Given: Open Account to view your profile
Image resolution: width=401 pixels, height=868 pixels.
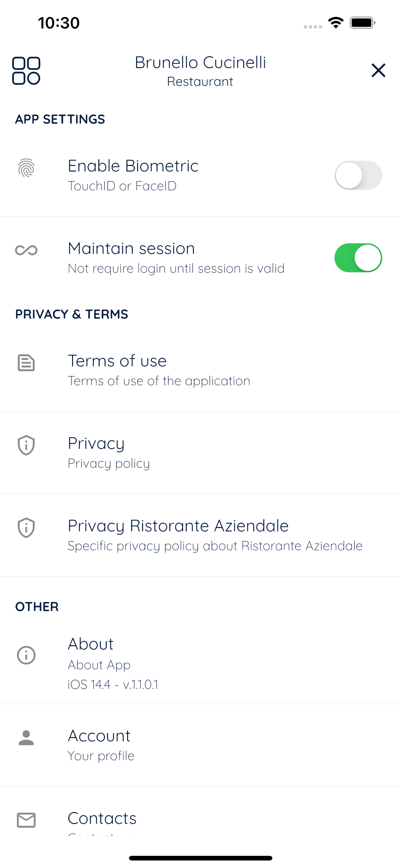Looking at the screenshot, I should click(x=200, y=745).
